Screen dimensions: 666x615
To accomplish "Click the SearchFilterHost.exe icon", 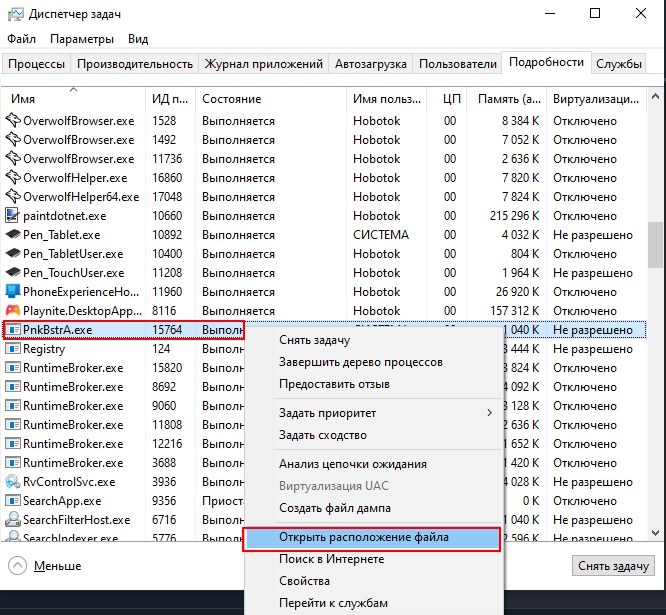I will click(x=12, y=520).
